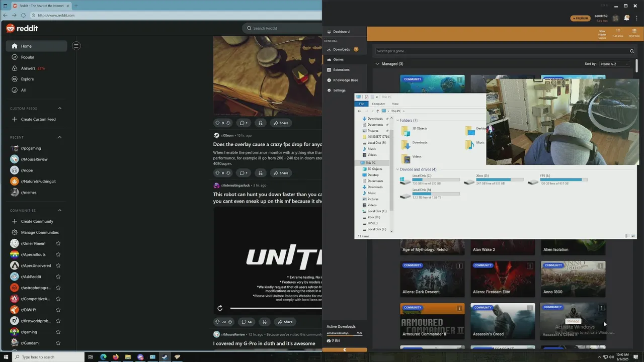Open Reddit Answers BETA page
This screenshot has width=644, height=362.
pyautogui.click(x=36, y=68)
